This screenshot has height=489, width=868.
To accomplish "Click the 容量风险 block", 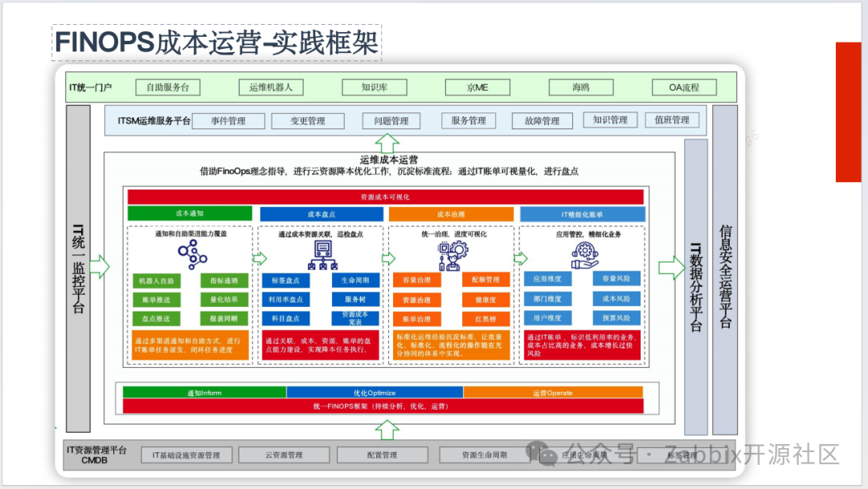I will [x=616, y=279].
